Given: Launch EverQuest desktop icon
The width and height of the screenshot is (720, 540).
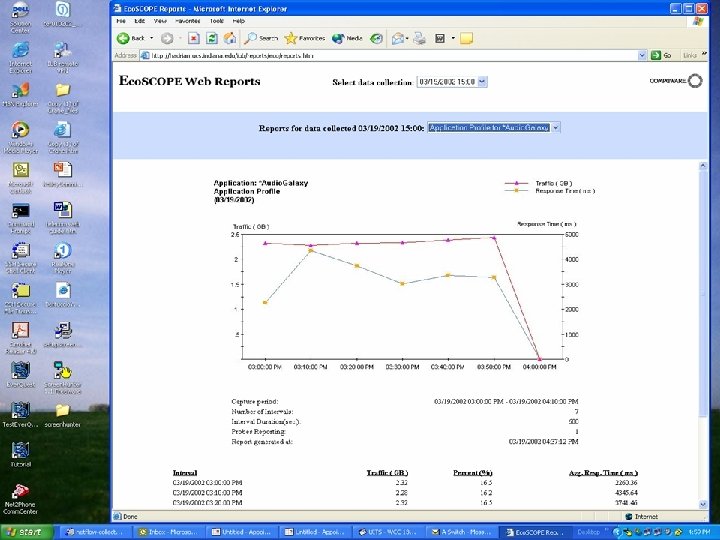Looking at the screenshot, I should tap(21, 374).
